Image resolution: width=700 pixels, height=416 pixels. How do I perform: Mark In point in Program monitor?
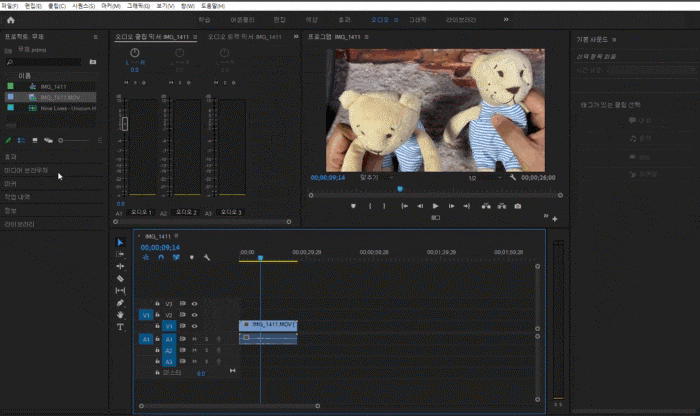click(370, 206)
